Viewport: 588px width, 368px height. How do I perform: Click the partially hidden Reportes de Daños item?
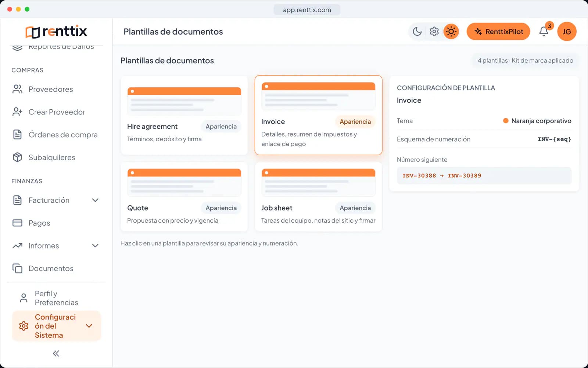pos(56,47)
